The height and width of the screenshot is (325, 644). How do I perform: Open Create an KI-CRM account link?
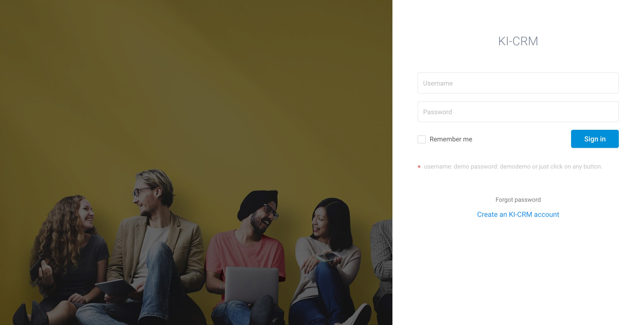(x=518, y=214)
